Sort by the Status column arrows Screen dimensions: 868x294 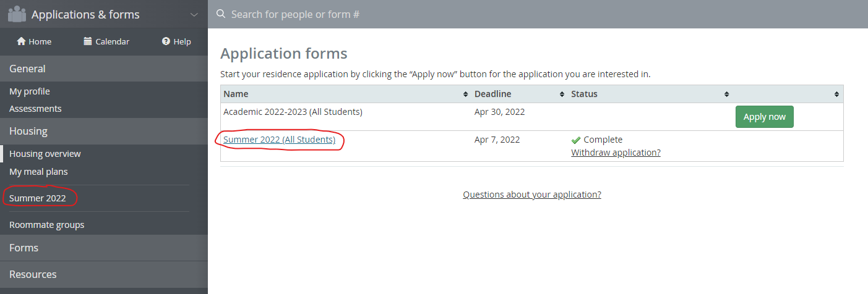(727, 94)
